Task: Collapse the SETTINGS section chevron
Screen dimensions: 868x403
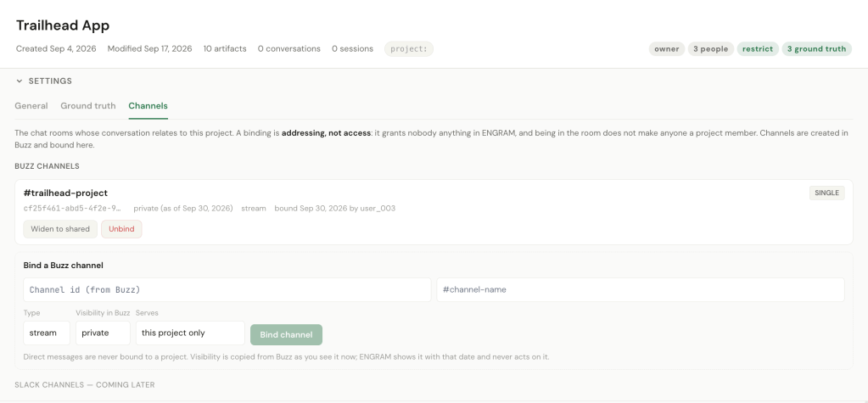Action: pos(20,81)
